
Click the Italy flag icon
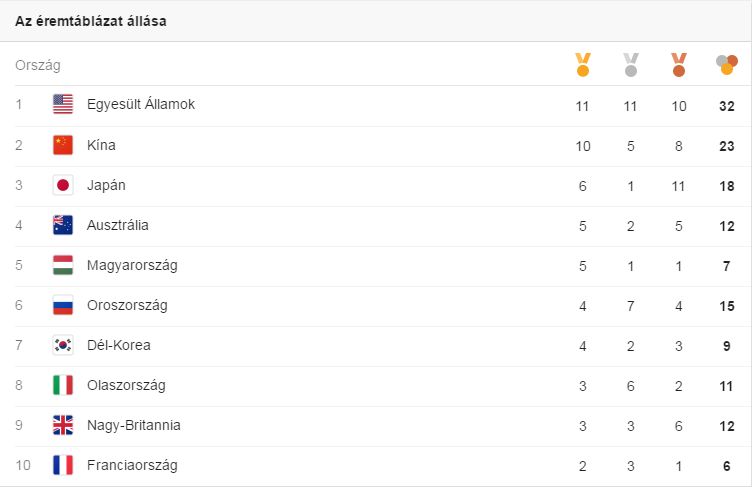pyautogui.click(x=63, y=385)
